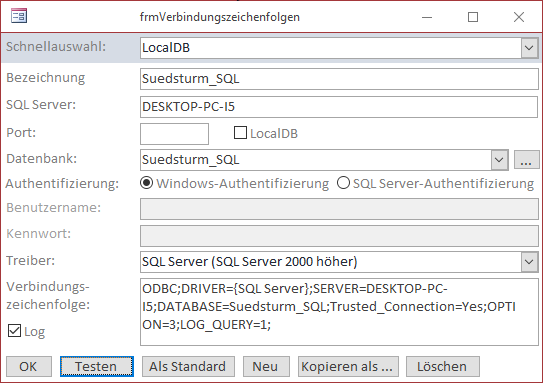Click the ellipsis button next to Datenbank
The height and width of the screenshot is (383, 543).
pos(526,160)
